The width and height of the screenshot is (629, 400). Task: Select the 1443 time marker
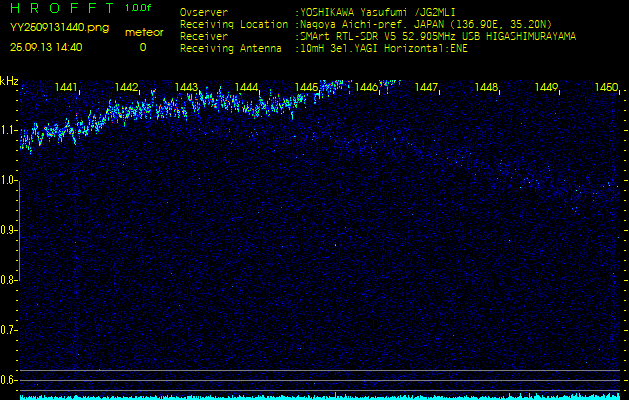(x=186, y=88)
